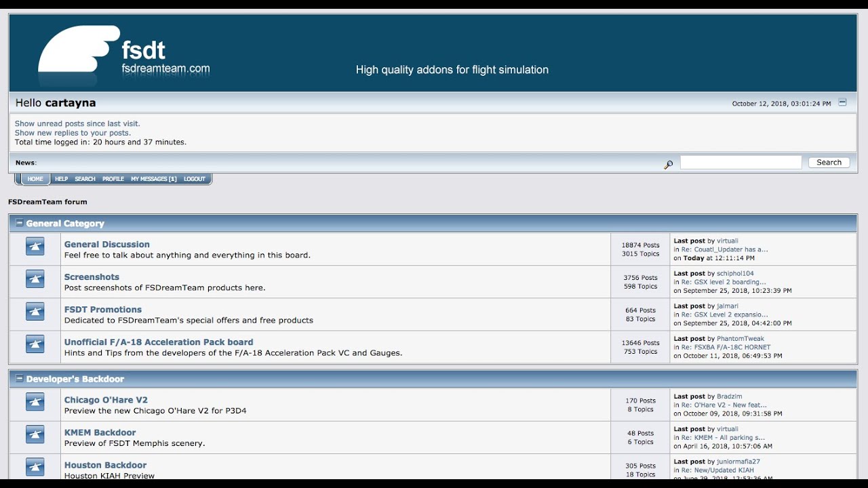The height and width of the screenshot is (488, 868).
Task: Collapse the General Category section
Action: click(20, 223)
